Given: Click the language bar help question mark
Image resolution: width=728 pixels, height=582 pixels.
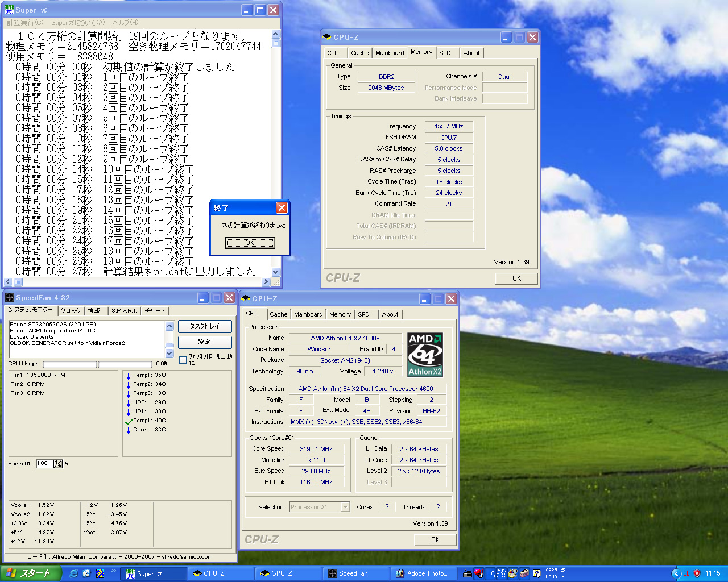Looking at the screenshot, I should click(x=536, y=573).
